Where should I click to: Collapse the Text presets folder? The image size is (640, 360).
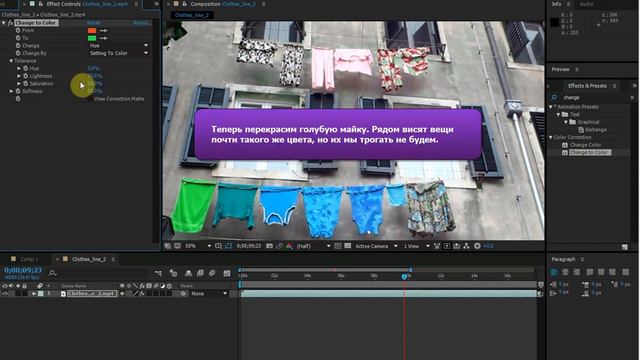pos(558,115)
